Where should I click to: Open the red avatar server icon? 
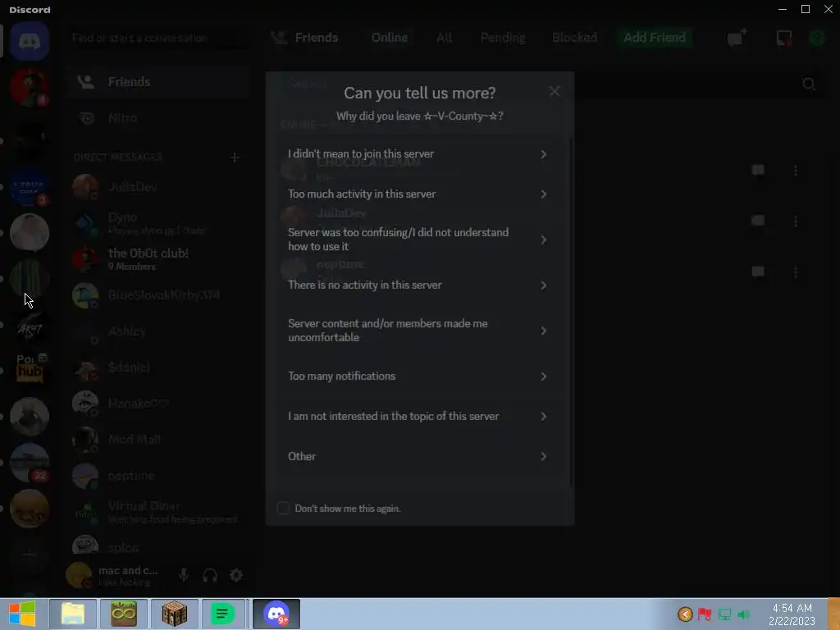[30, 87]
